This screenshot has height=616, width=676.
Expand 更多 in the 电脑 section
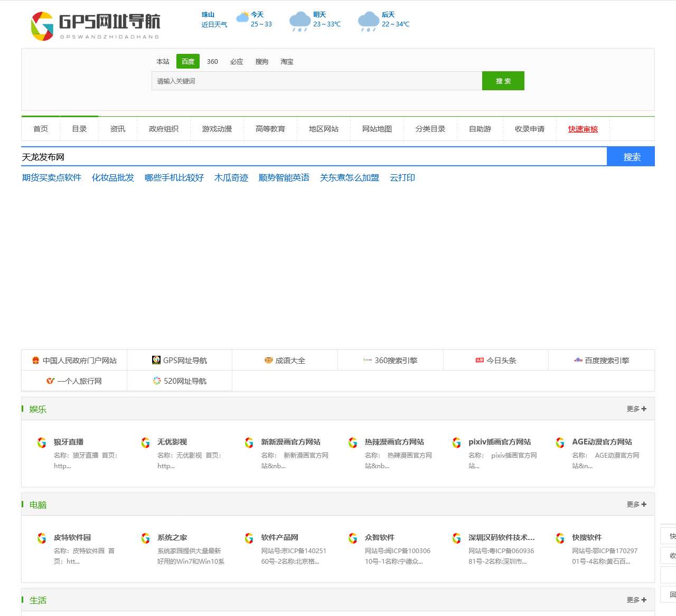[636, 505]
